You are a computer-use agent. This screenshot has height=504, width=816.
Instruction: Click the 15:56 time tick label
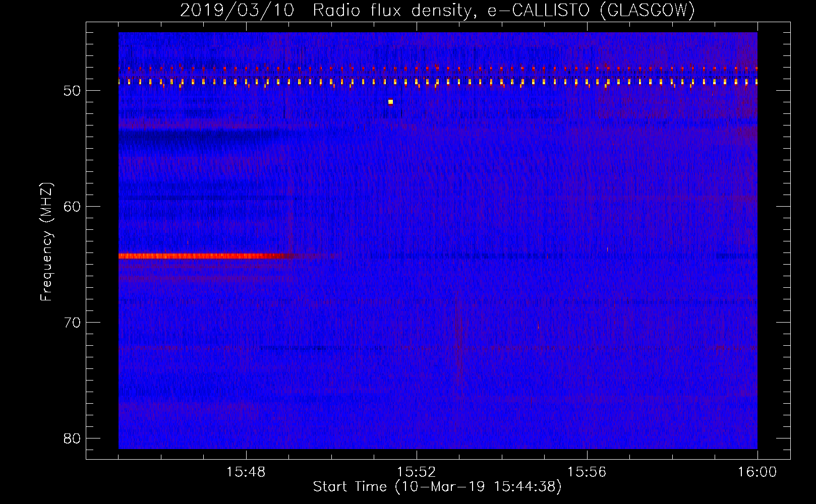tap(587, 472)
